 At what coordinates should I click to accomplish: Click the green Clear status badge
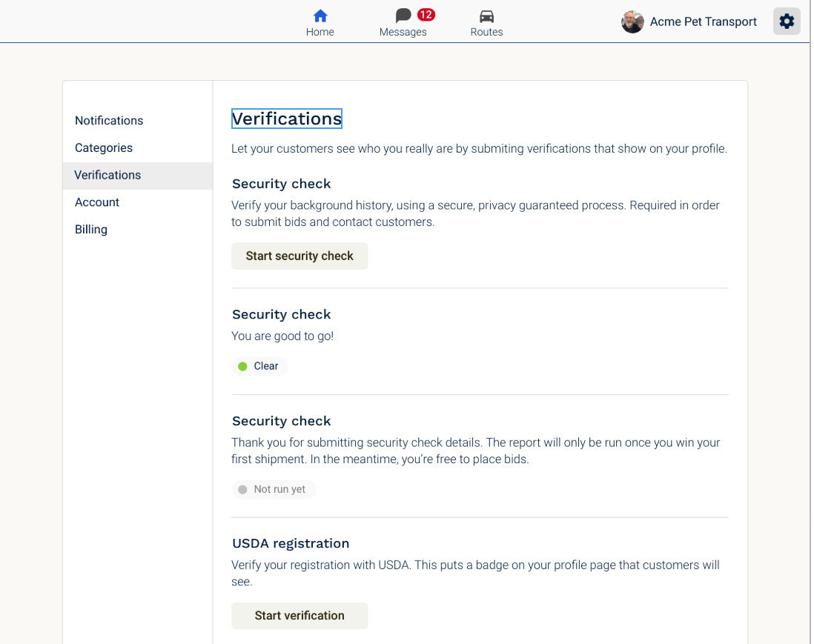coord(259,366)
